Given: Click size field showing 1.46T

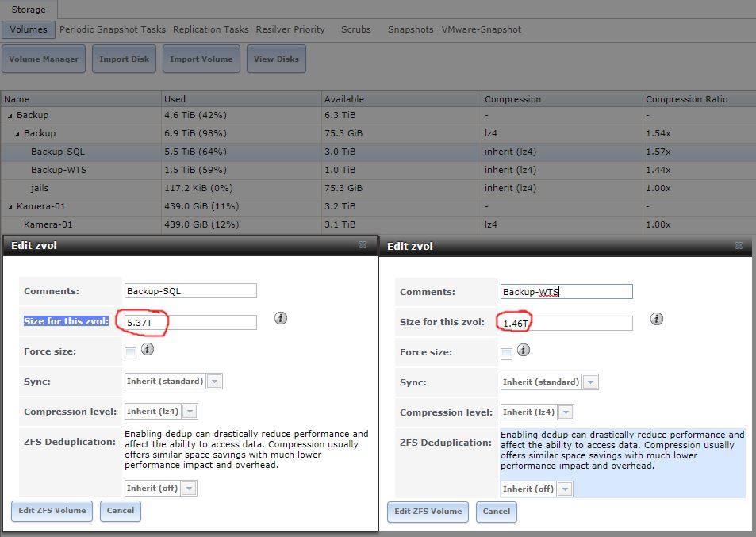Looking at the screenshot, I should click(566, 324).
